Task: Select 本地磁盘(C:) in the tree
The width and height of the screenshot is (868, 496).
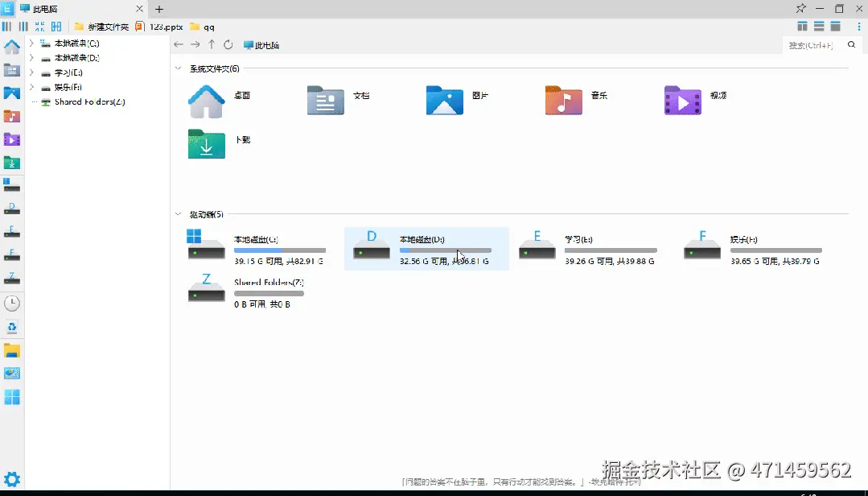Action: (76, 43)
